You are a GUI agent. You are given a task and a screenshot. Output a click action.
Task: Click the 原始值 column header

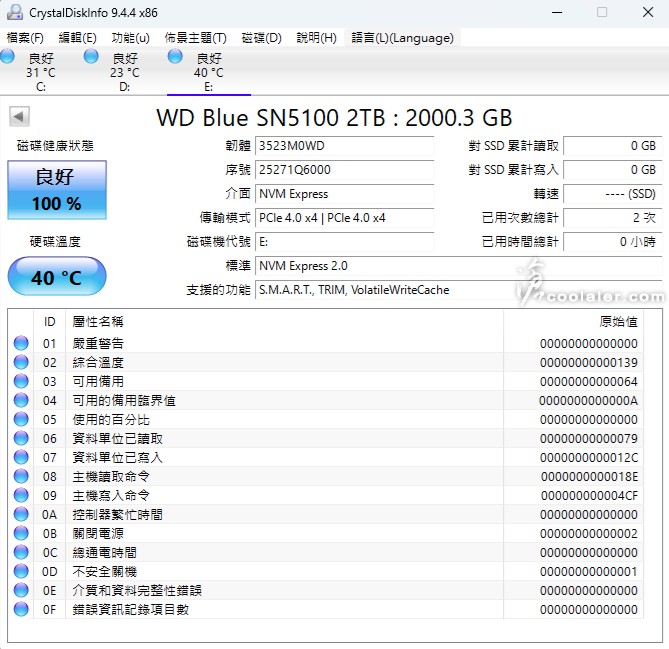coord(618,322)
